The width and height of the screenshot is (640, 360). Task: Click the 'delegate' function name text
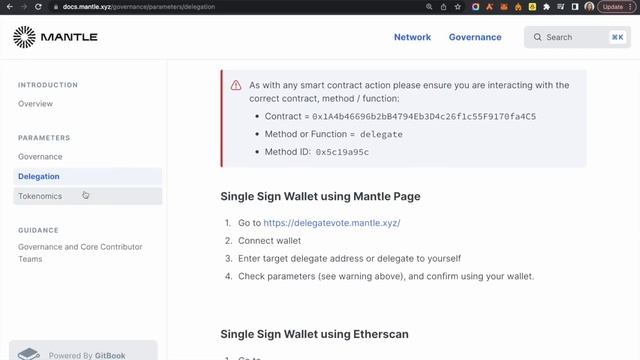381,134
